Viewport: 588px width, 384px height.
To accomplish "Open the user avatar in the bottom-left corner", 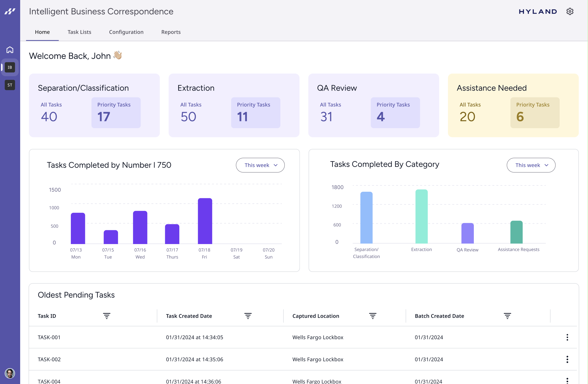I will (10, 373).
